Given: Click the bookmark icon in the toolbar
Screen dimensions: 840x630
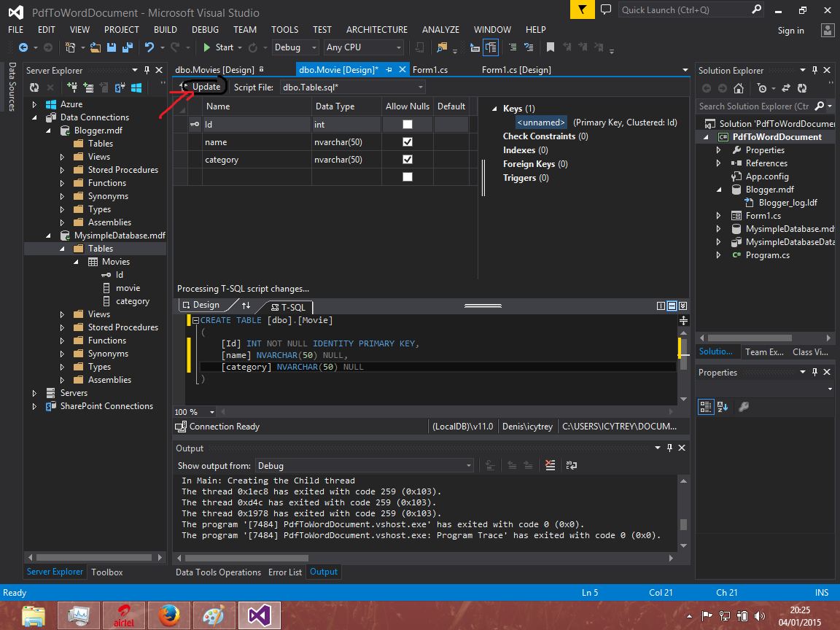Looking at the screenshot, I should (x=551, y=47).
